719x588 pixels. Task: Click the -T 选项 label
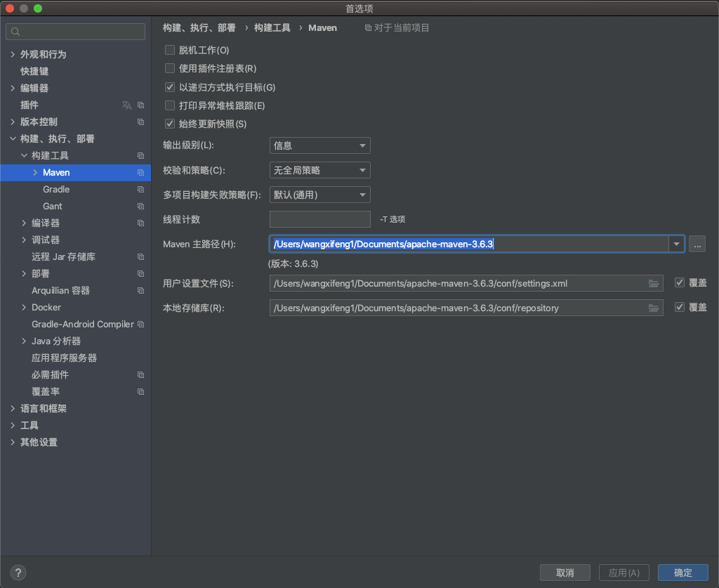coord(393,219)
